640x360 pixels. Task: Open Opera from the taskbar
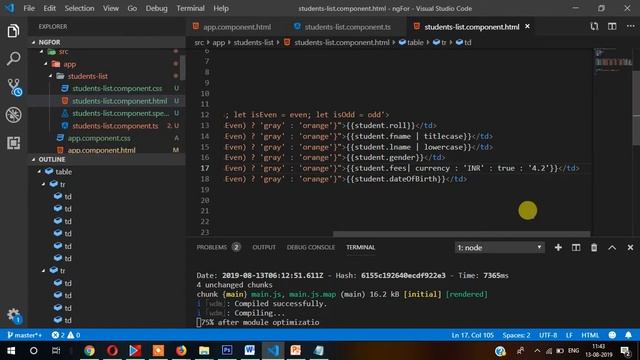[112, 351]
